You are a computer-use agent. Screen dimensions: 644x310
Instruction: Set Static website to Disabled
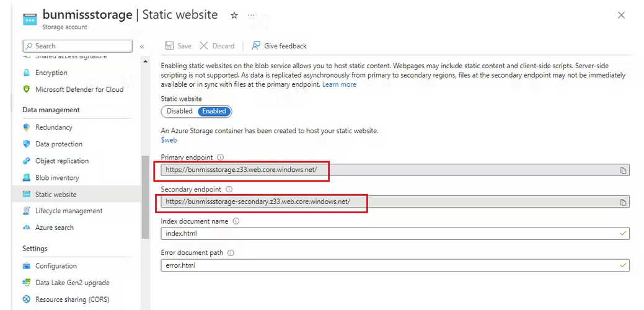[x=180, y=111]
